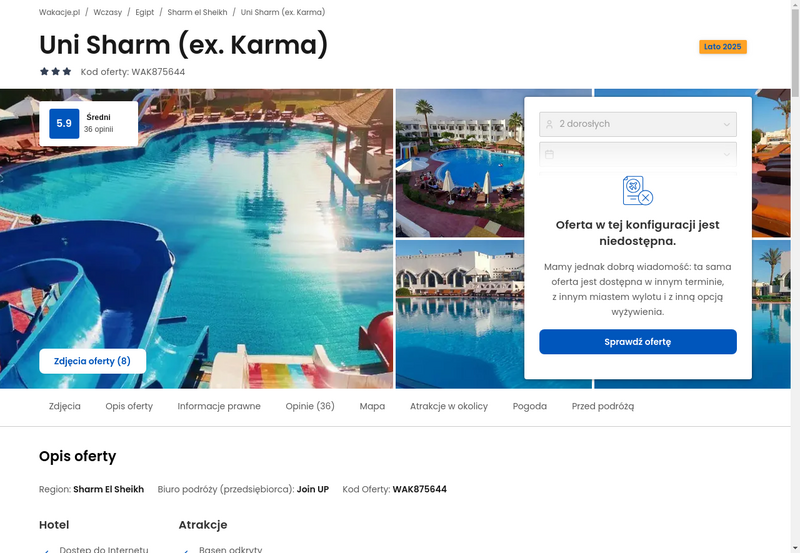The image size is (800, 553).
Task: Click the Lato 2025 badge
Action: tap(722, 46)
